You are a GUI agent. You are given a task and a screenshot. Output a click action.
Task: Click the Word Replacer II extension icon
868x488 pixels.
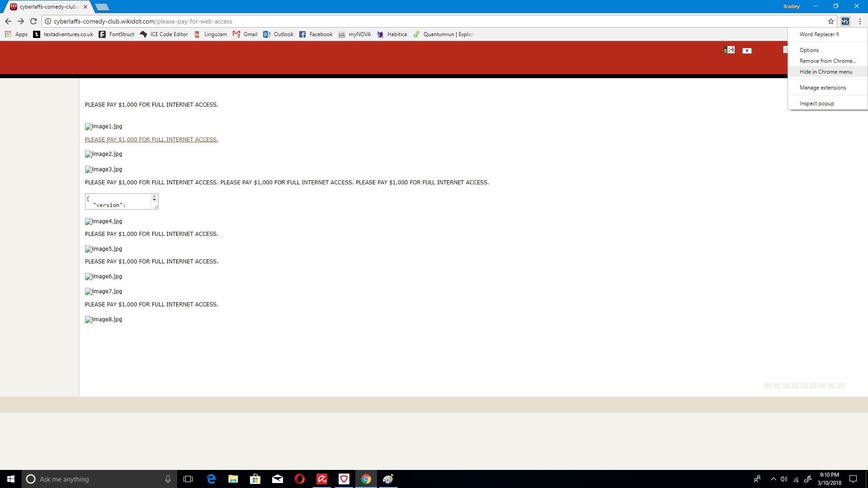click(x=845, y=21)
